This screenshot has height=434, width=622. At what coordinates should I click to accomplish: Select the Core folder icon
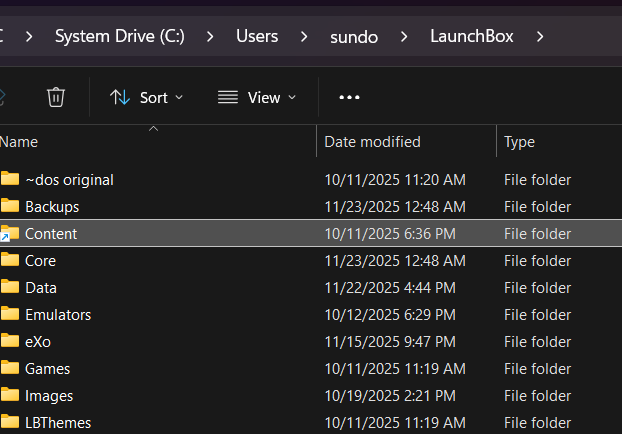coord(11,261)
